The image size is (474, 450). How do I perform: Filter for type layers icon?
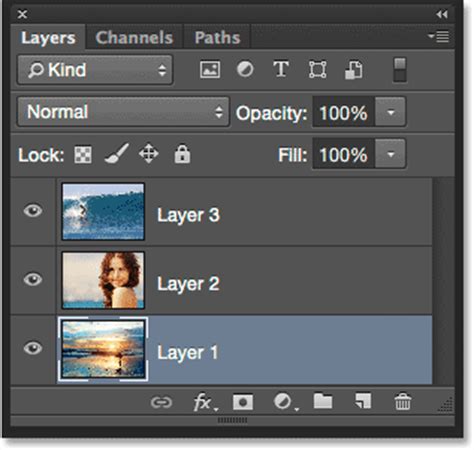281,69
